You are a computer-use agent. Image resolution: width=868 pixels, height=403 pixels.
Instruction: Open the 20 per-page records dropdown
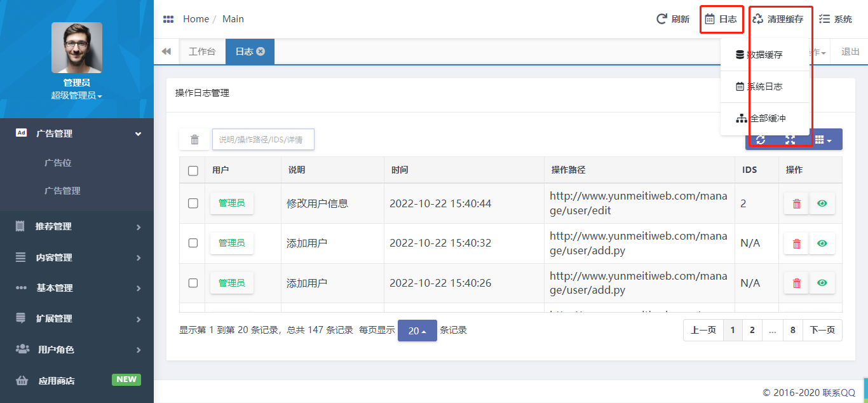(x=417, y=331)
